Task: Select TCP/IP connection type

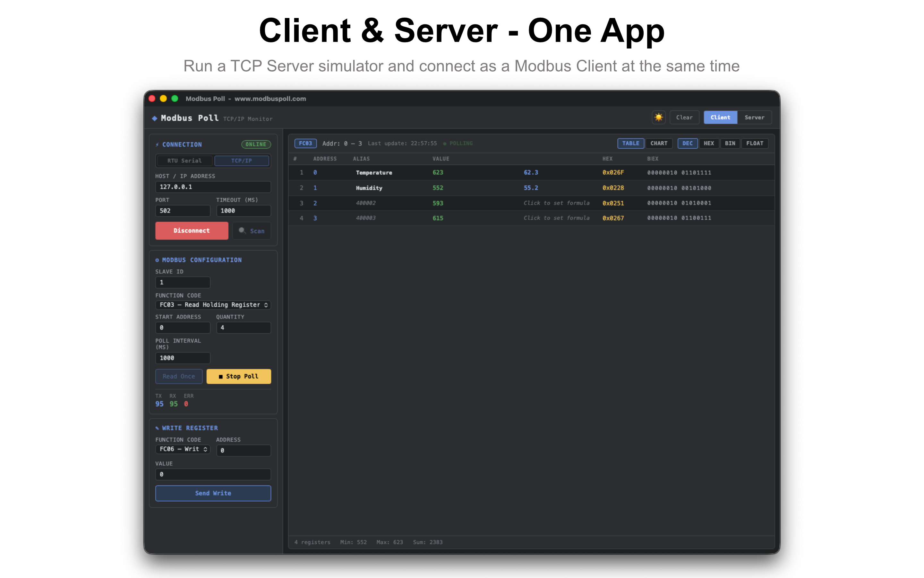Action: tap(242, 161)
